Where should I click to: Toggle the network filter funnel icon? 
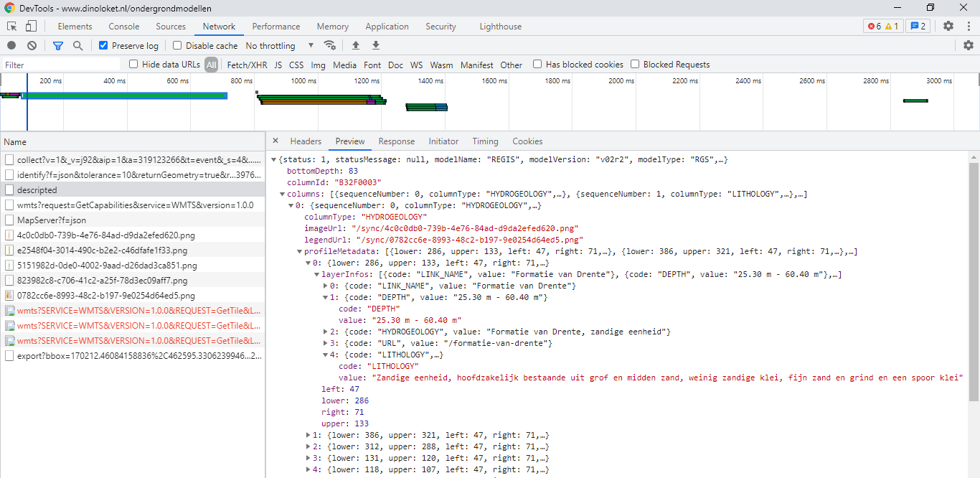pos(58,45)
